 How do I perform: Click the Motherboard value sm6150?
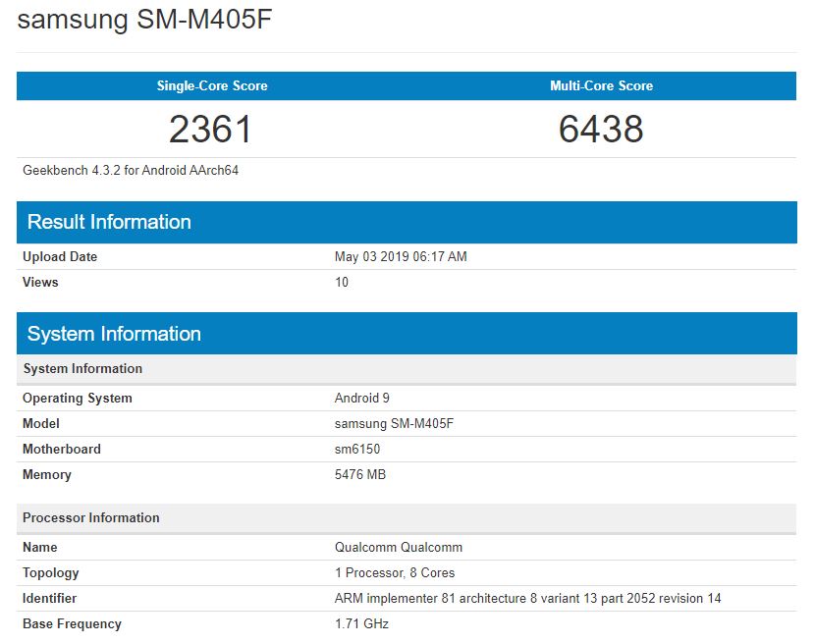click(x=357, y=450)
